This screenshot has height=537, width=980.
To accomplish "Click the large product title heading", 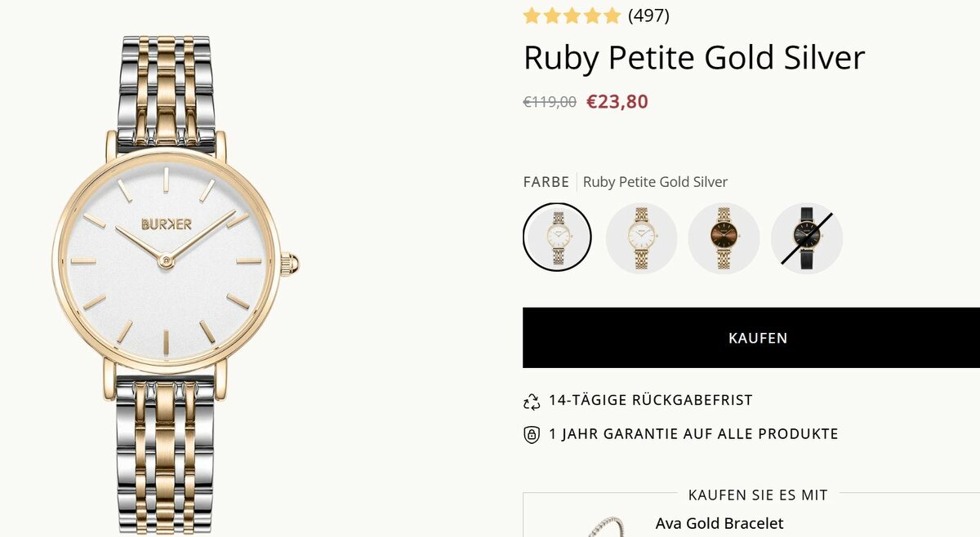I will click(693, 58).
